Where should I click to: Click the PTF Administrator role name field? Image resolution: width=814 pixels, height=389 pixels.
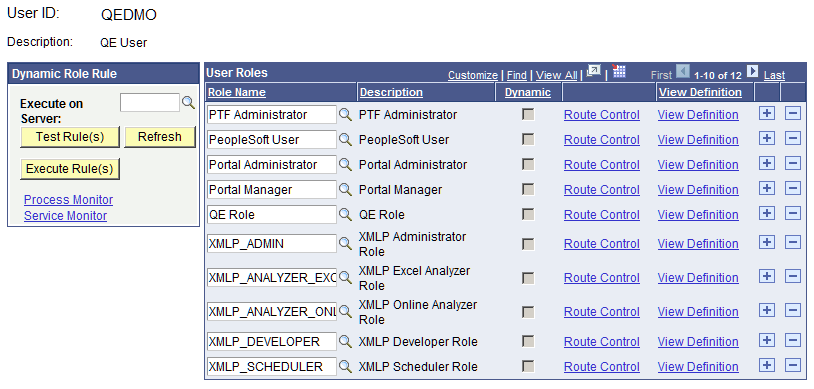pyautogui.click(x=272, y=115)
